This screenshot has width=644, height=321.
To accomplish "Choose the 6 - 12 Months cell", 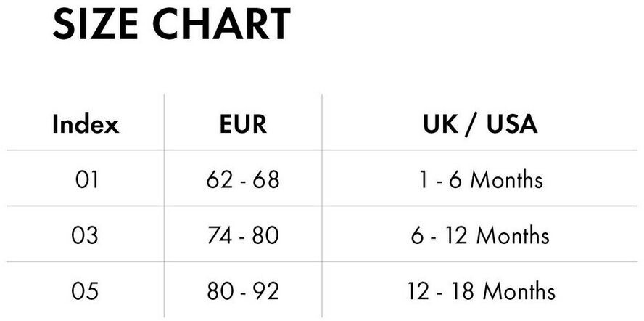I will [480, 235].
